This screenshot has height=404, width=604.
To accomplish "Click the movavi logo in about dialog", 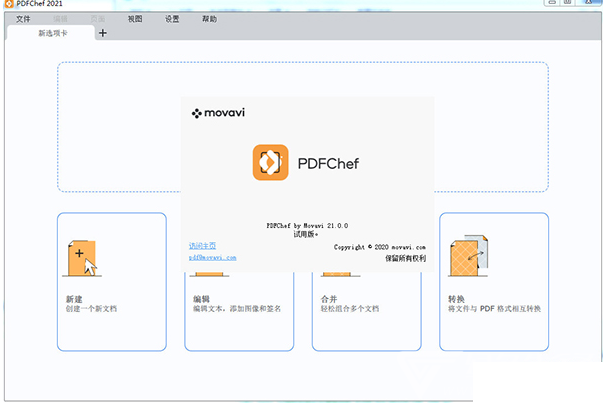I will tap(218, 113).
